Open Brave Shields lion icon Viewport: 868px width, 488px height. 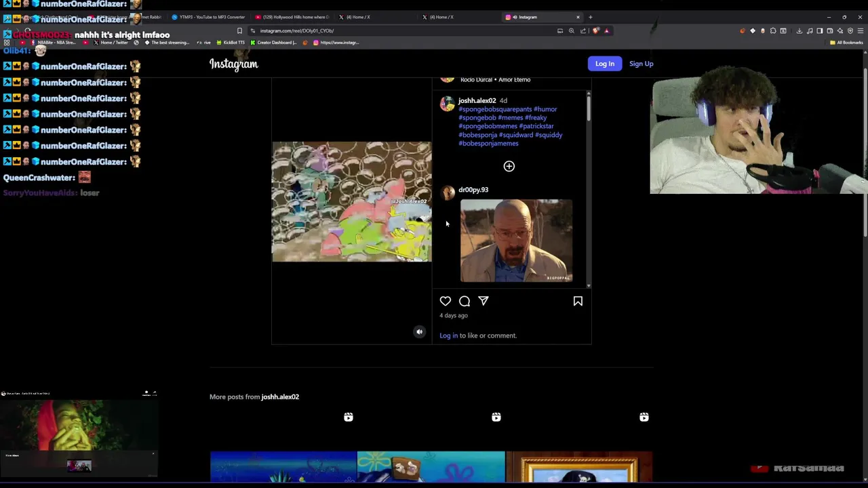coord(595,30)
